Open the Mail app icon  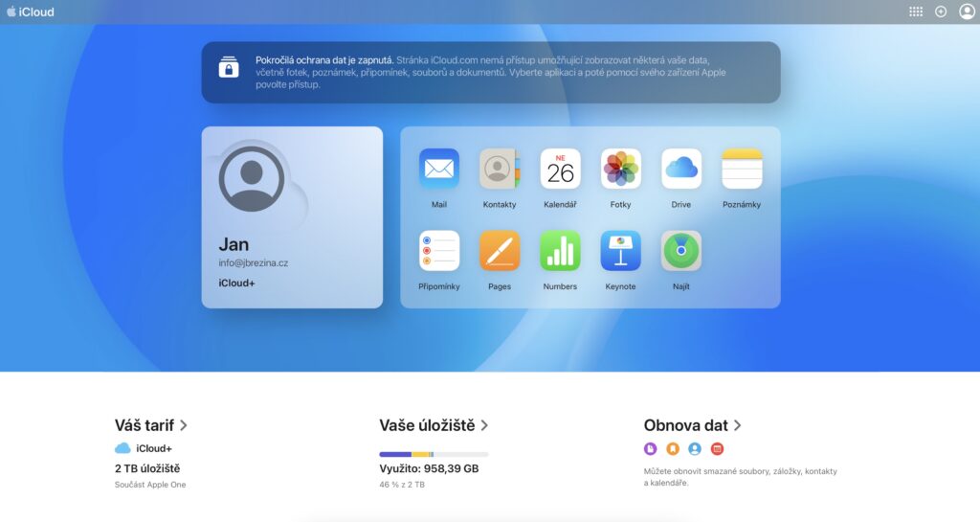(439, 170)
